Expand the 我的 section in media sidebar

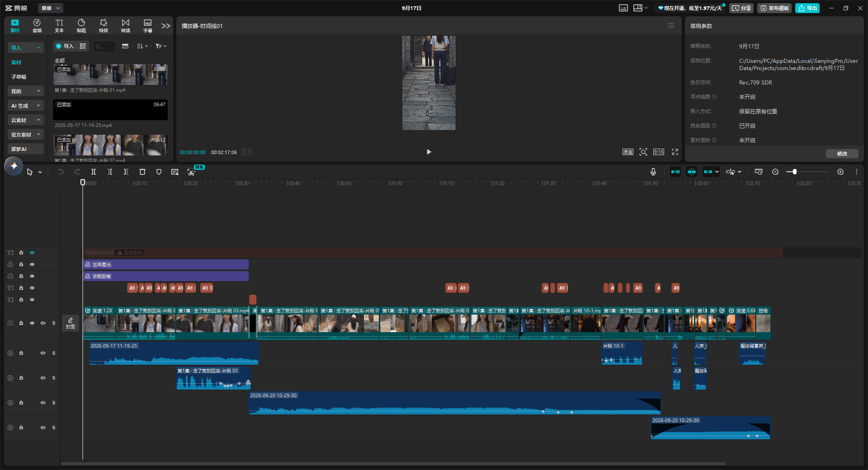pyautogui.click(x=25, y=91)
